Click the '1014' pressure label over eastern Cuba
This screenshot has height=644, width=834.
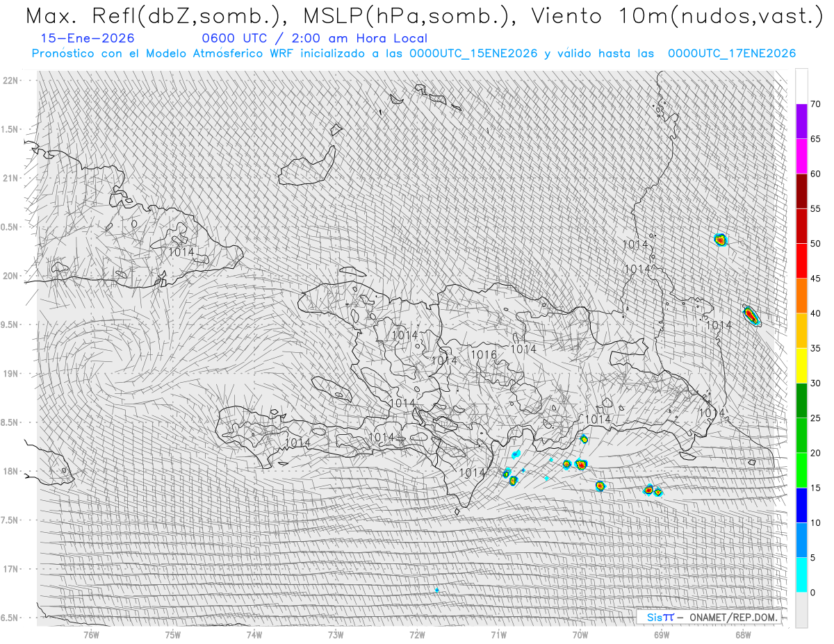(181, 252)
